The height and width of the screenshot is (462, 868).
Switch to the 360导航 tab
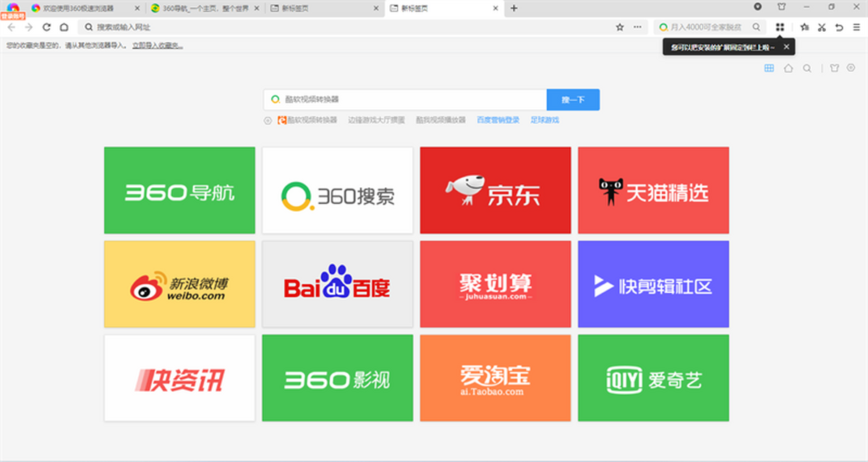click(199, 8)
